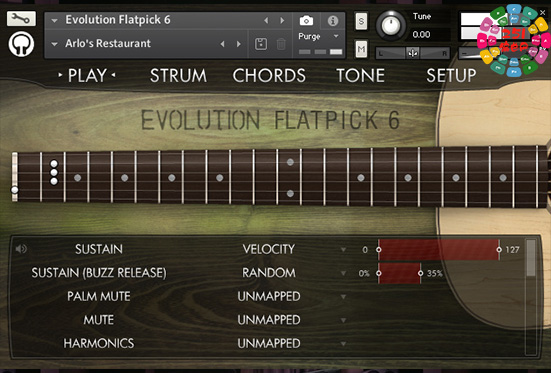This screenshot has width=551, height=373.
Task: Click the red velocity range bar
Action: point(439,250)
